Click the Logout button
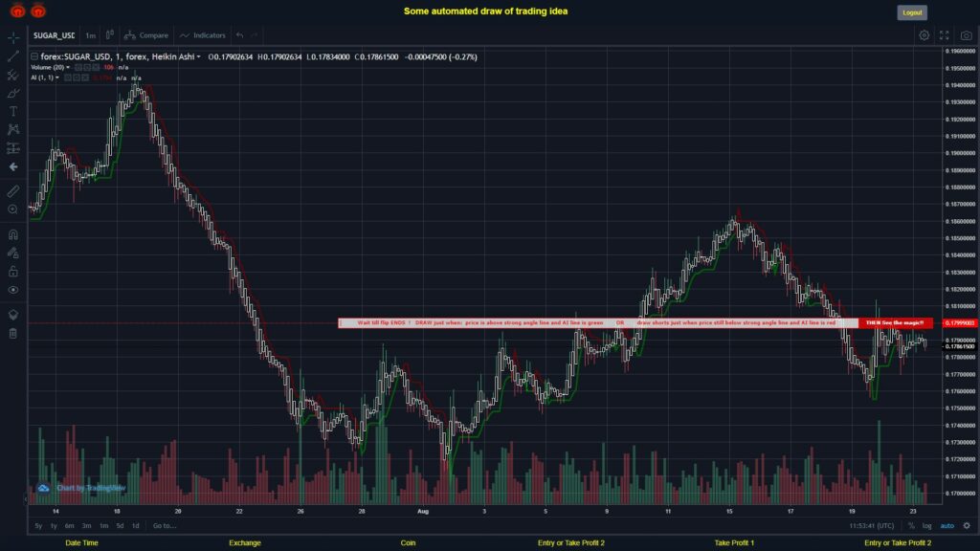The width and height of the screenshot is (980, 551). [x=912, y=12]
